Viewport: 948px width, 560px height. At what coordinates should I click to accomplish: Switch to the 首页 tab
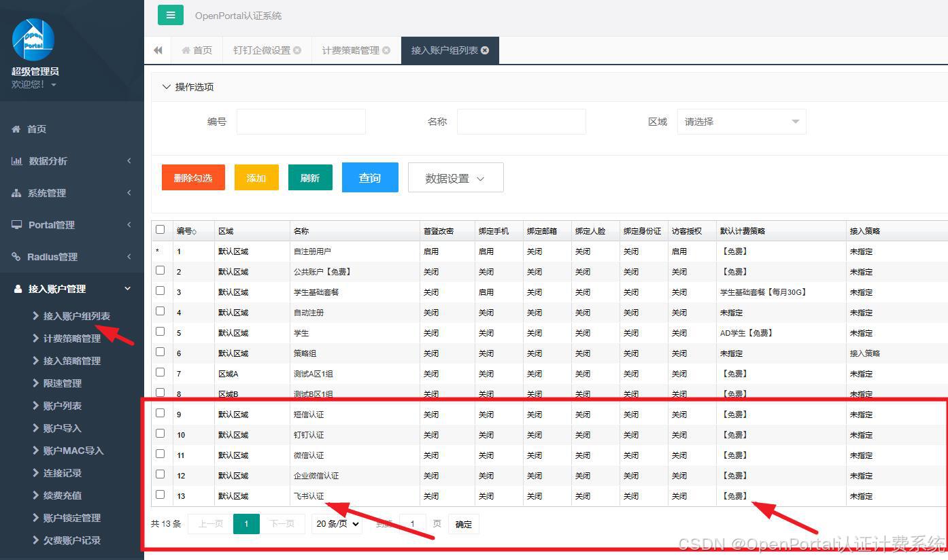coord(197,50)
